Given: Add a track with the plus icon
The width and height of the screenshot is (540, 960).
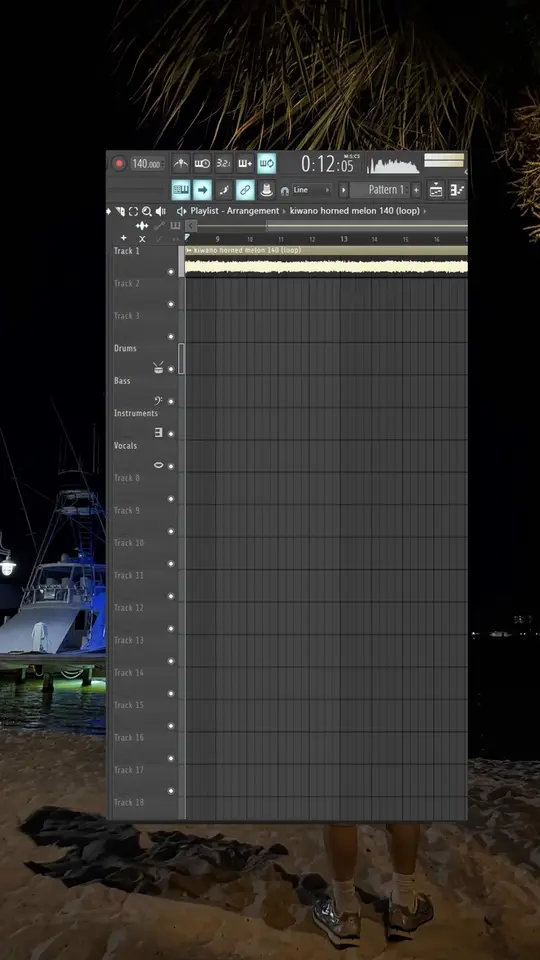Looking at the screenshot, I should pos(124,238).
